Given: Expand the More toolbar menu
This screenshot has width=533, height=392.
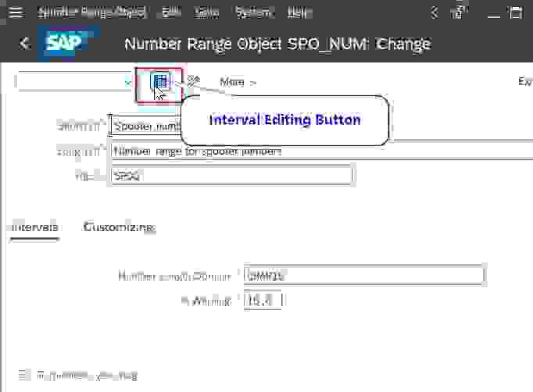Looking at the screenshot, I should coord(238,82).
